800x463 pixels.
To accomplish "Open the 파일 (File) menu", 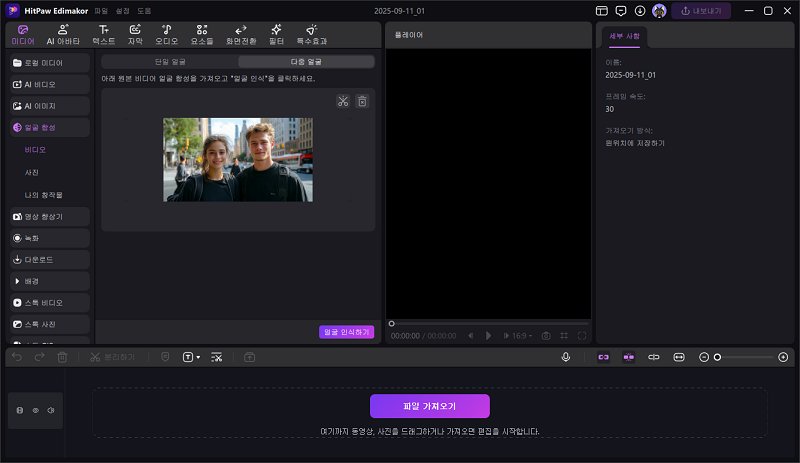I will tap(101, 11).
